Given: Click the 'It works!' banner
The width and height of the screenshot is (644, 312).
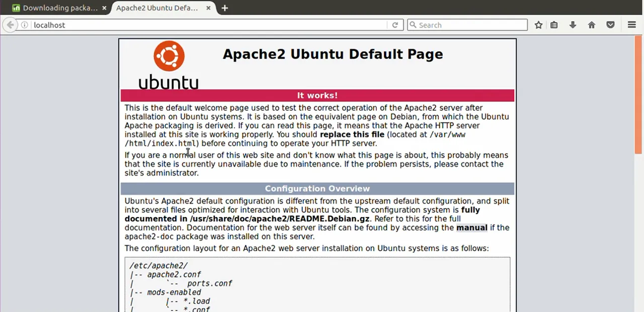Looking at the screenshot, I should point(317,95).
